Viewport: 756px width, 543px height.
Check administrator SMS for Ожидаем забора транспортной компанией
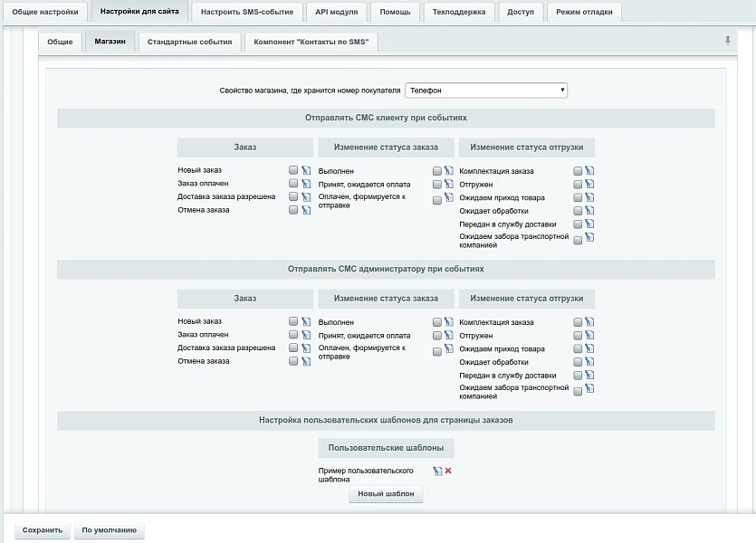pyautogui.click(x=578, y=392)
